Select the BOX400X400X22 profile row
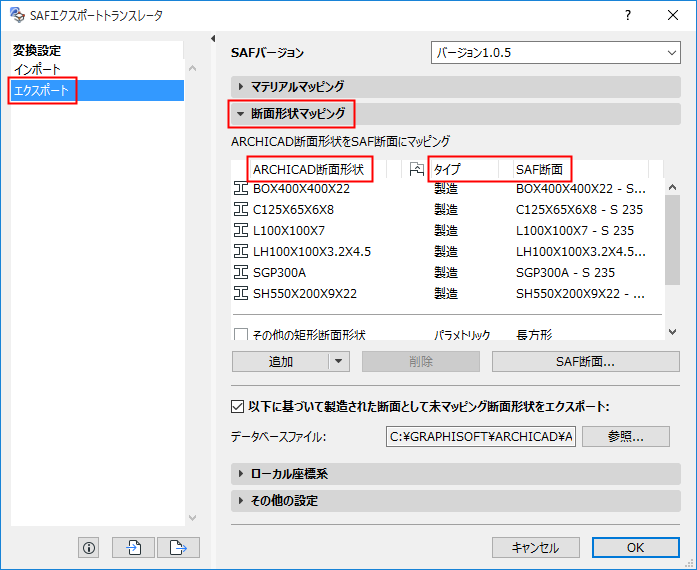The image size is (697, 570). point(448,189)
